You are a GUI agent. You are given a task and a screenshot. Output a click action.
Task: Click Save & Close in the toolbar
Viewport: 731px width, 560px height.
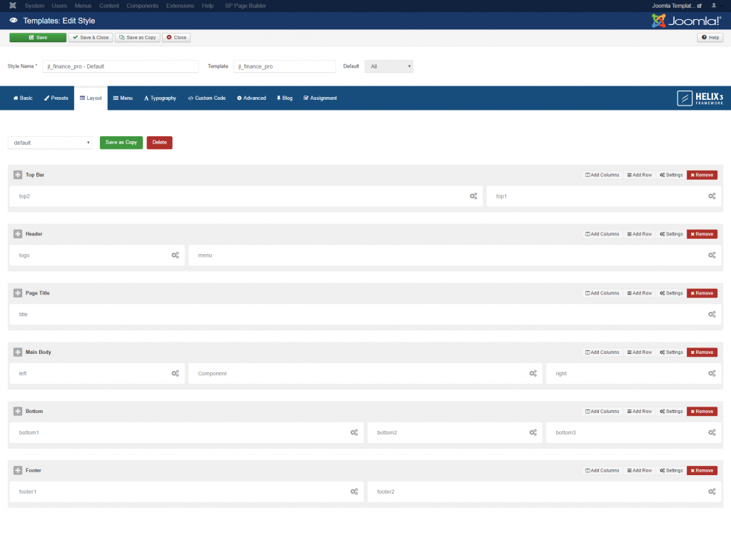(x=90, y=37)
